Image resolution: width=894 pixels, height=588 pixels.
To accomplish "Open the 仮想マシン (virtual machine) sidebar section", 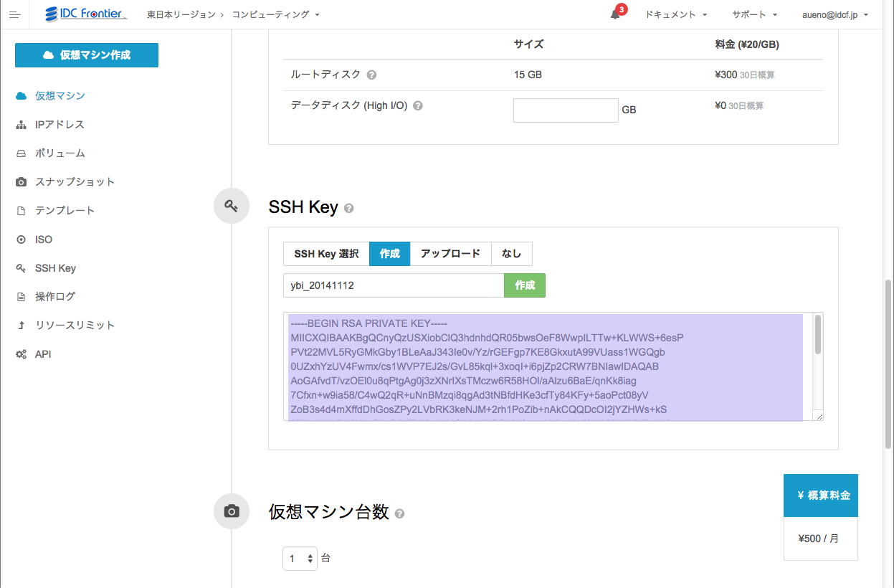I will click(61, 96).
